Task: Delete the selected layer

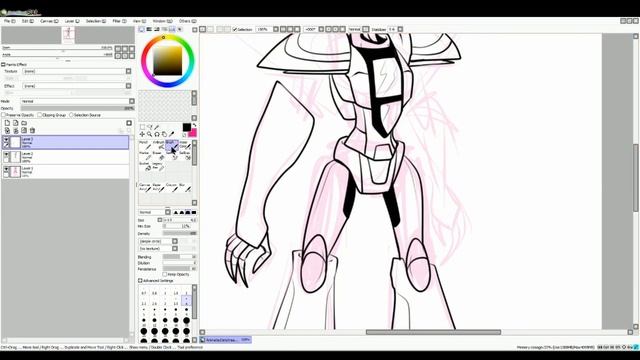Action: [x=33, y=131]
